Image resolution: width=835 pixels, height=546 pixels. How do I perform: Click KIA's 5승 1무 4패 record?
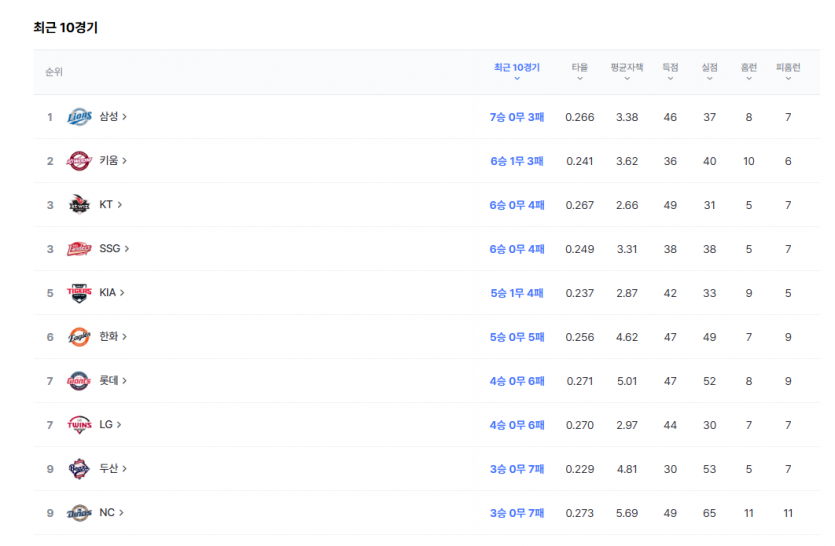[x=517, y=293]
